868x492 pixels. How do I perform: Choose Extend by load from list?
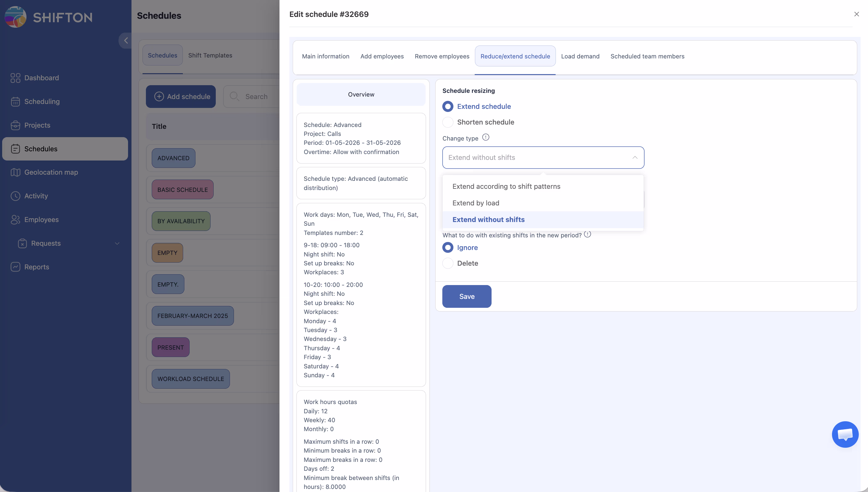click(476, 203)
